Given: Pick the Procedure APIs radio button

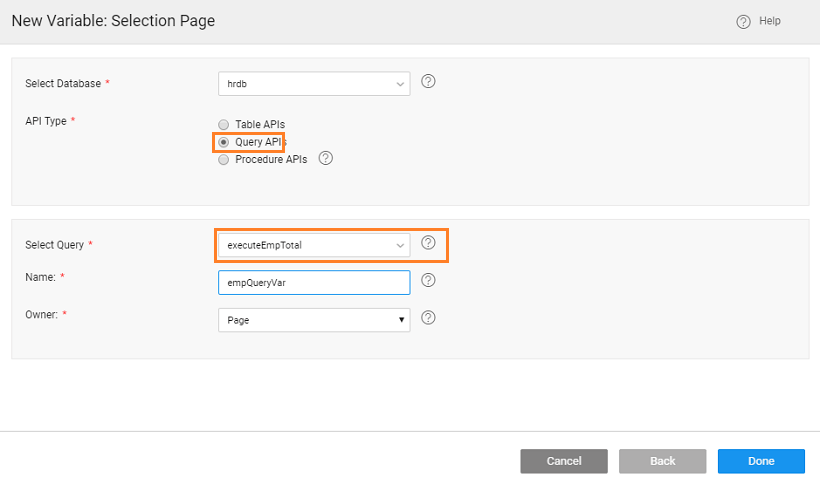Looking at the screenshot, I should (224, 159).
